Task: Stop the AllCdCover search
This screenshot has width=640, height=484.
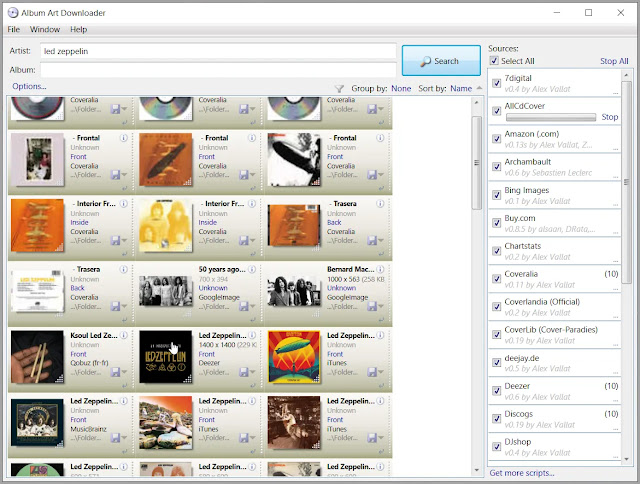Action: coord(609,117)
